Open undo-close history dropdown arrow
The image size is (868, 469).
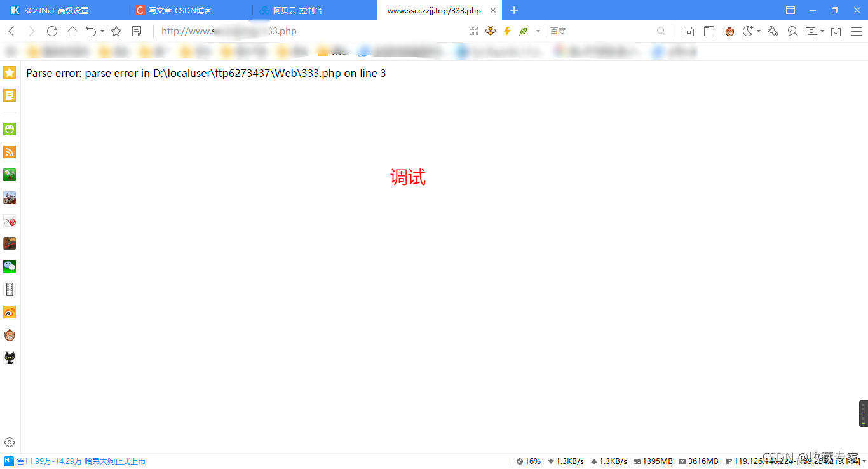pyautogui.click(x=102, y=31)
